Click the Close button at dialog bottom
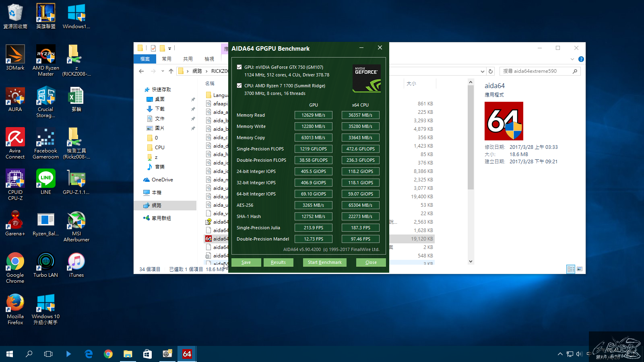This screenshot has width=644, height=362. click(x=371, y=262)
